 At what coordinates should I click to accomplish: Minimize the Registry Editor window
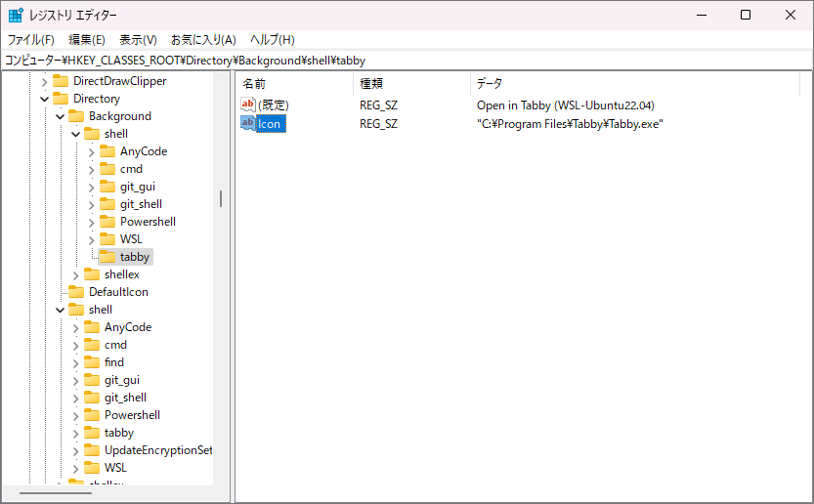click(702, 15)
